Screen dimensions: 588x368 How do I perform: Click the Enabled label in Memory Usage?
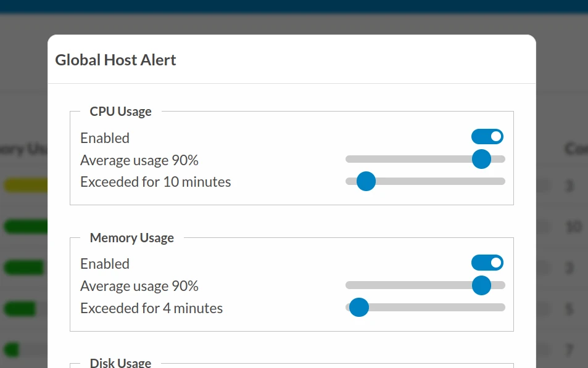pyautogui.click(x=105, y=264)
